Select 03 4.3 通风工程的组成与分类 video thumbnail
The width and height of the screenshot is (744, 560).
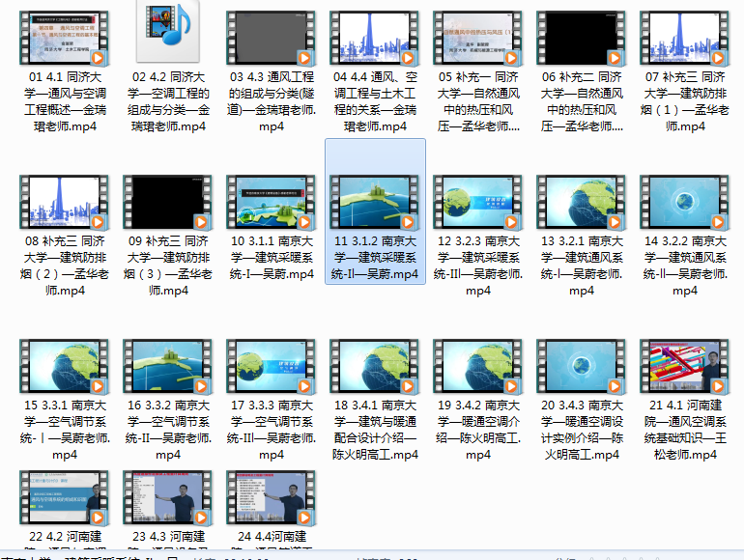tap(272, 38)
